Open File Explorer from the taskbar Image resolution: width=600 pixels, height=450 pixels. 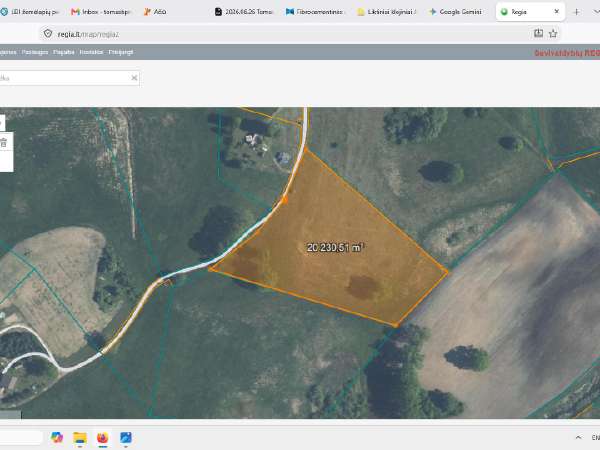tap(80, 437)
